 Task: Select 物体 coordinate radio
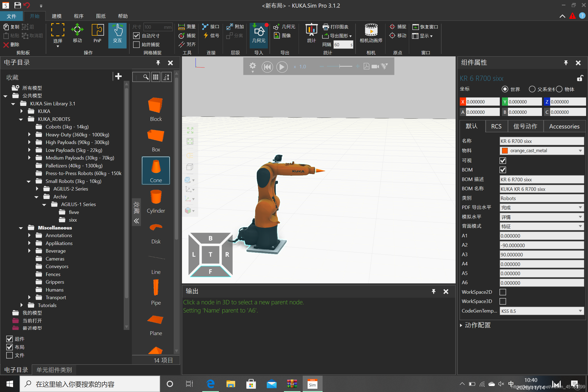(x=559, y=89)
